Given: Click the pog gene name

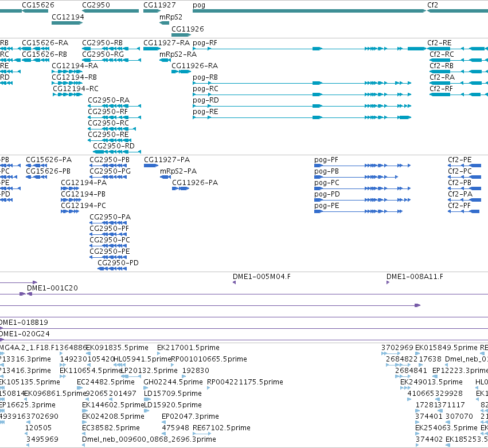Looking at the screenshot, I should tap(199, 5).
